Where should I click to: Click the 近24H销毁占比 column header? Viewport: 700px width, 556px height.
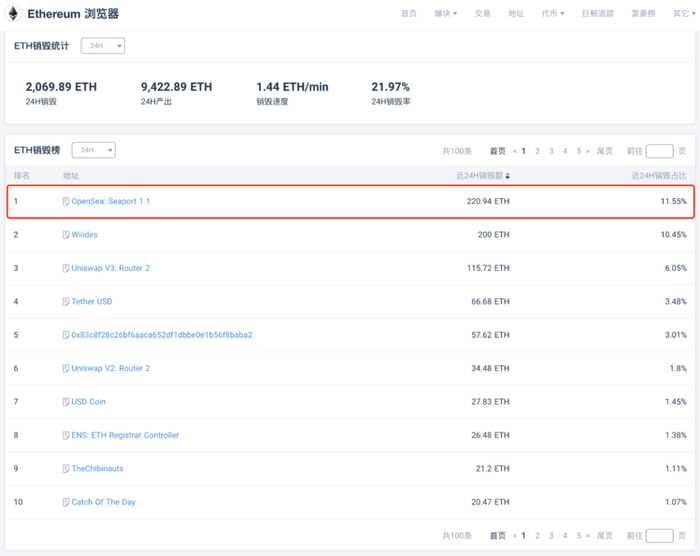(x=659, y=176)
